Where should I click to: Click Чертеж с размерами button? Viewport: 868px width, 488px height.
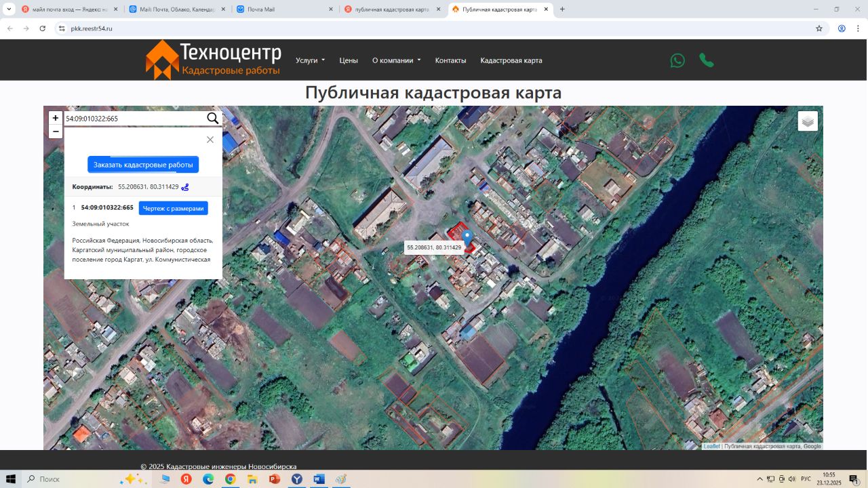173,208
